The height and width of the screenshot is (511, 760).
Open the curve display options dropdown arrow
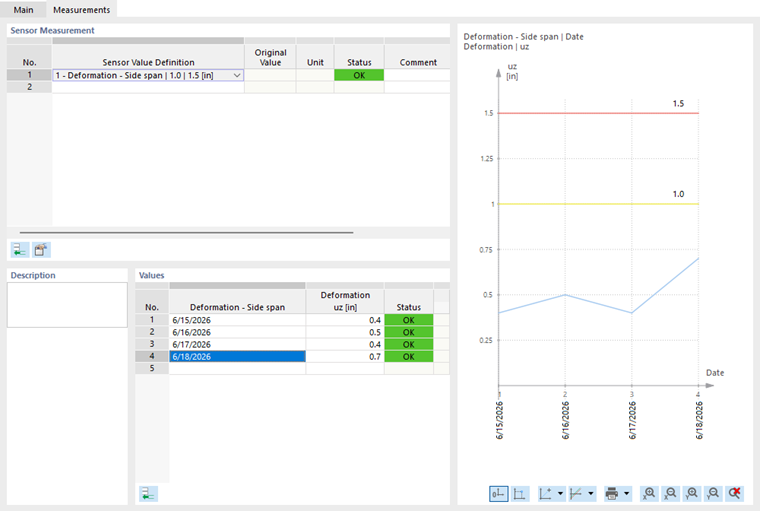pos(591,494)
